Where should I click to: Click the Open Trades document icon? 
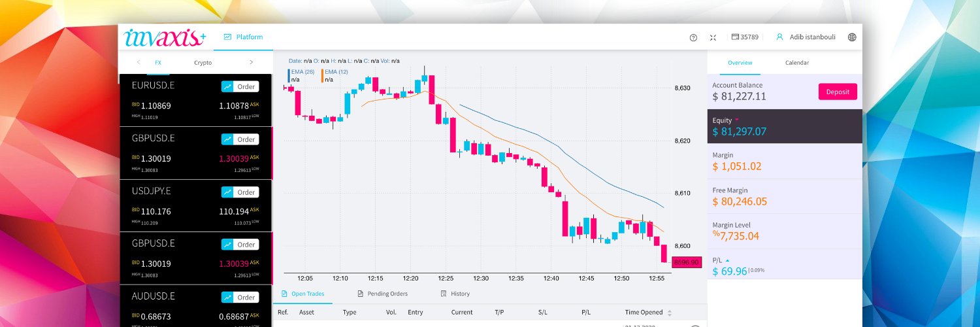point(284,294)
